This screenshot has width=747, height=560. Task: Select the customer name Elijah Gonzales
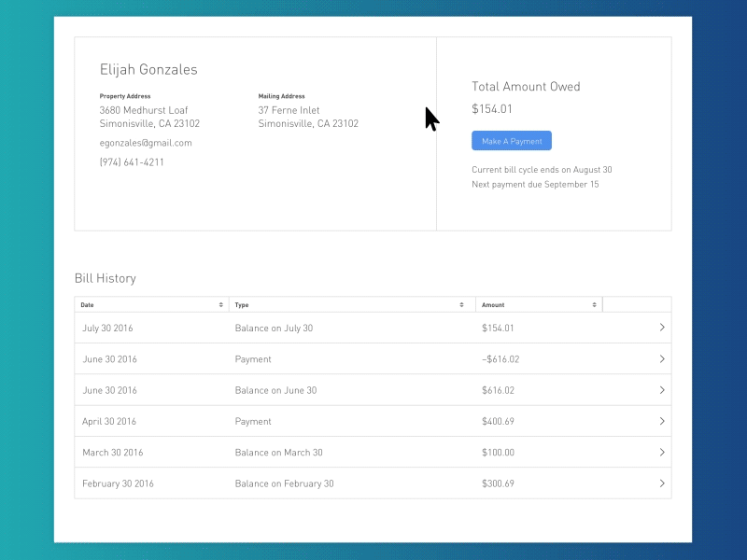[x=149, y=69]
